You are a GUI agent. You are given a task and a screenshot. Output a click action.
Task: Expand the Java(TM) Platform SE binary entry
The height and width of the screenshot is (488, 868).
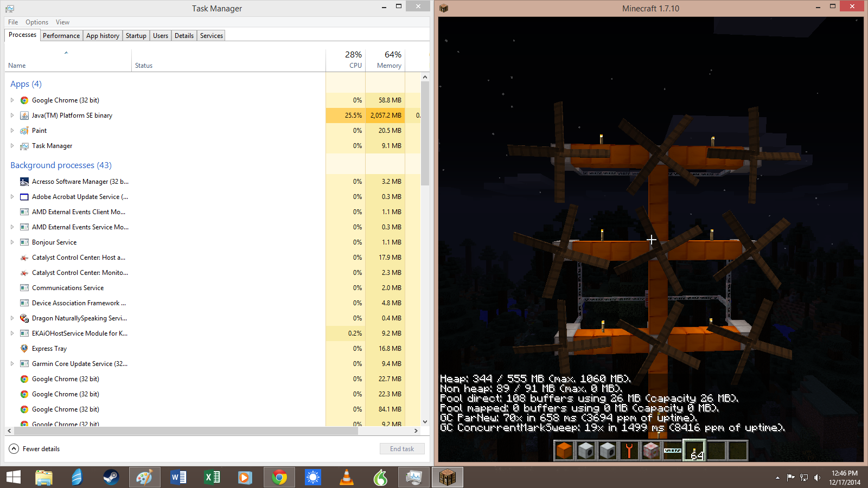(x=12, y=115)
